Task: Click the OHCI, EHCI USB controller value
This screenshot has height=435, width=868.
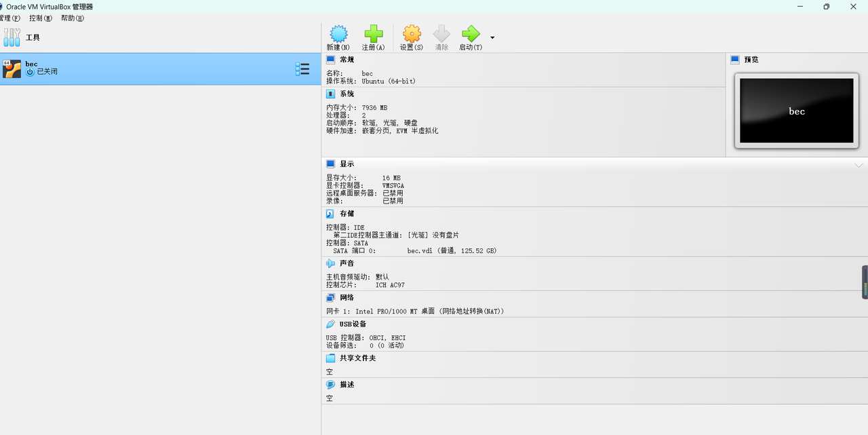Action: (x=388, y=337)
